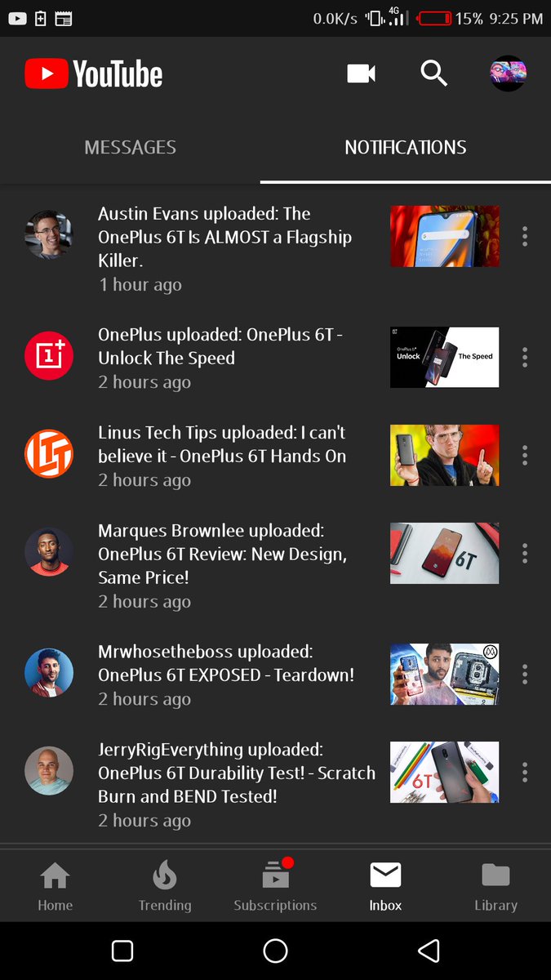Tap the Android back navigation button
Viewport: 551px width, 980px height.
[429, 951]
